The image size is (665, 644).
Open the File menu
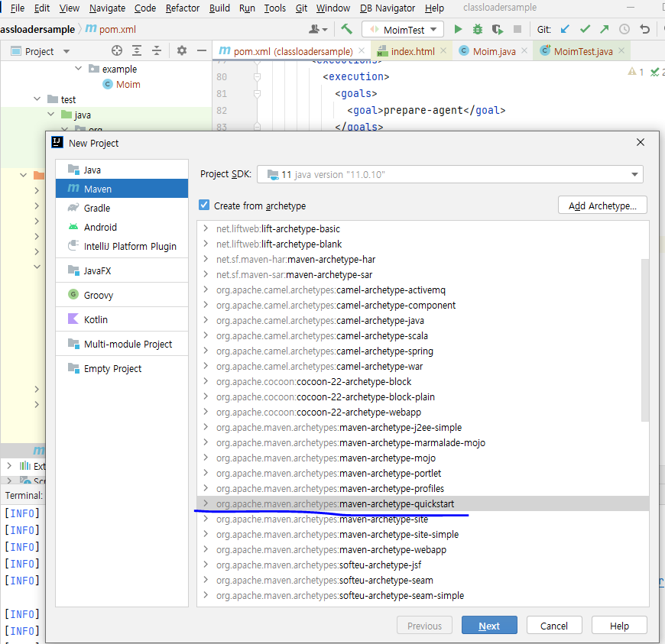(17, 8)
